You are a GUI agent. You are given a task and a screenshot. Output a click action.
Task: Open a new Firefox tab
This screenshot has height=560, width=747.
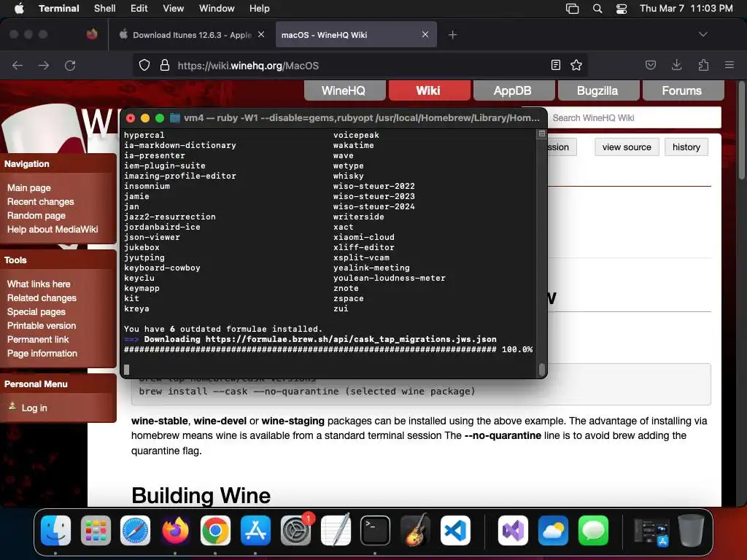click(x=452, y=35)
